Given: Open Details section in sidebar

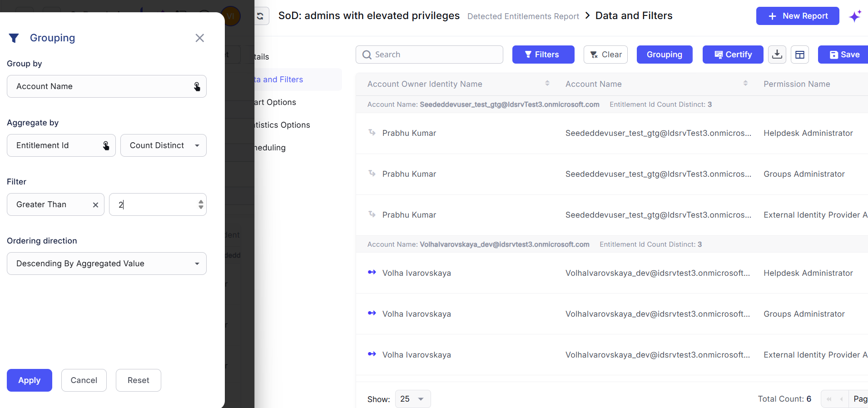Looking at the screenshot, I should click(262, 57).
